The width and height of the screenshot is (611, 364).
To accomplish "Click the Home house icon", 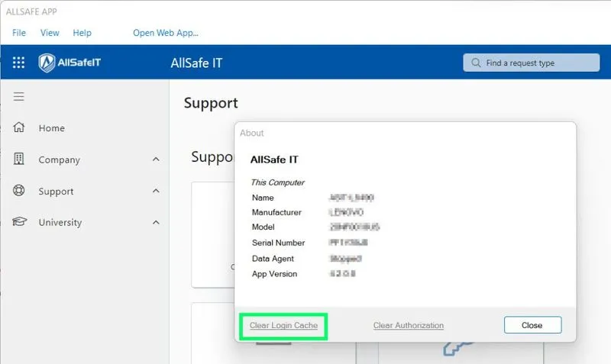I will (x=18, y=127).
